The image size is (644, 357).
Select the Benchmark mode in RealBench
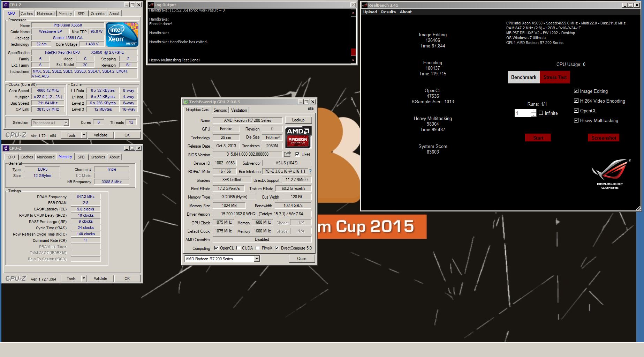click(x=523, y=77)
